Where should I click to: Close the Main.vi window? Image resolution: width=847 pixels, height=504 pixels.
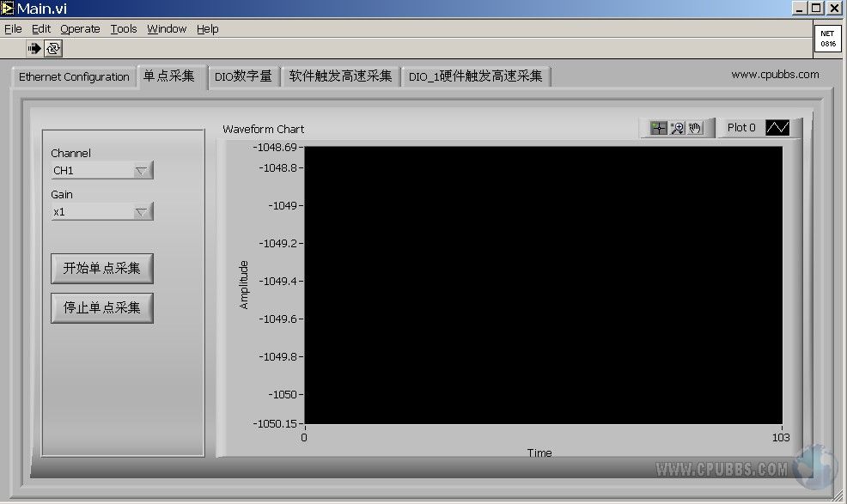point(835,8)
